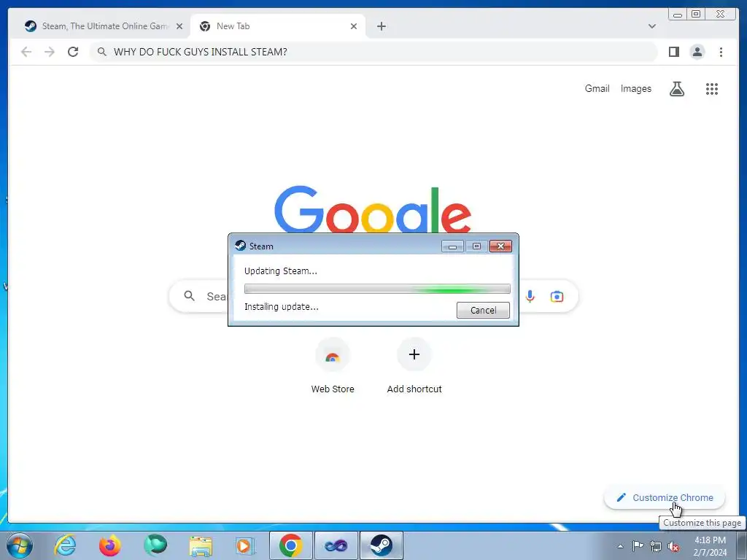The height and width of the screenshot is (560, 747).
Task: Click the Steam logo in dialog title
Action: [x=241, y=246]
